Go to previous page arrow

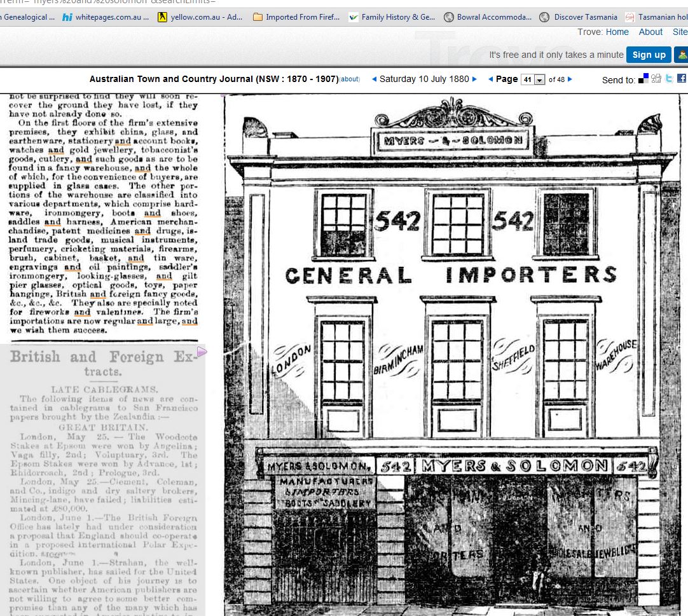[490, 79]
